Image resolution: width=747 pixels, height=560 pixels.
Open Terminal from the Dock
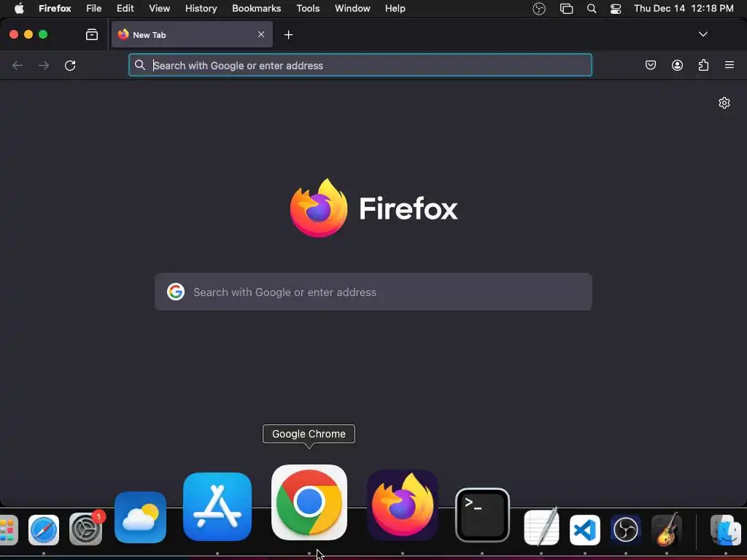tap(482, 516)
